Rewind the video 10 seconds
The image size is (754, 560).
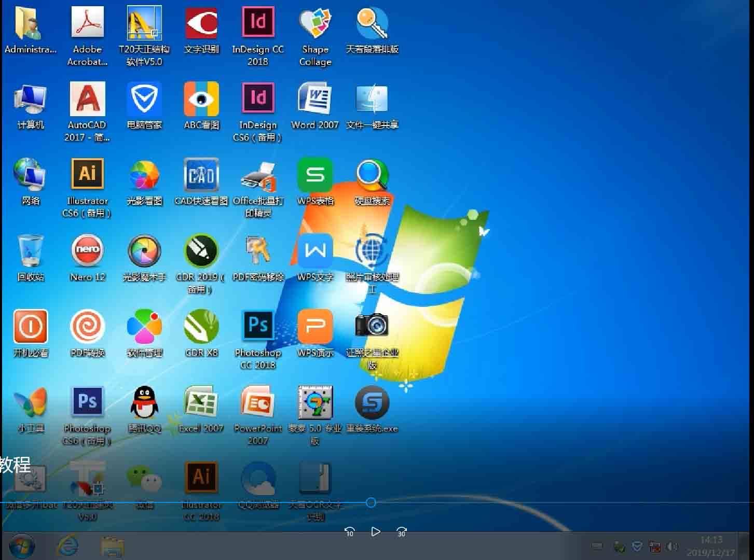(x=349, y=531)
